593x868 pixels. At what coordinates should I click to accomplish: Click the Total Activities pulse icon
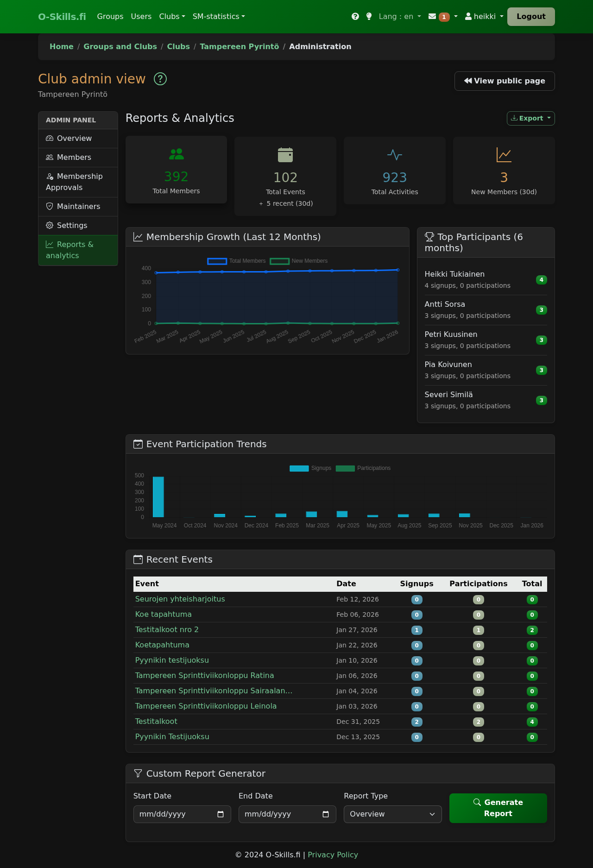pyautogui.click(x=395, y=155)
